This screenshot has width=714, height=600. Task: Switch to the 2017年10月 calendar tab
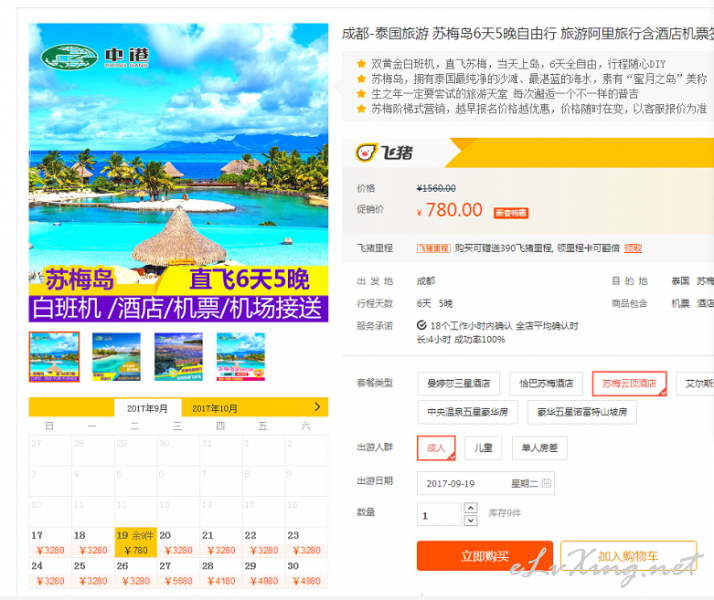215,408
